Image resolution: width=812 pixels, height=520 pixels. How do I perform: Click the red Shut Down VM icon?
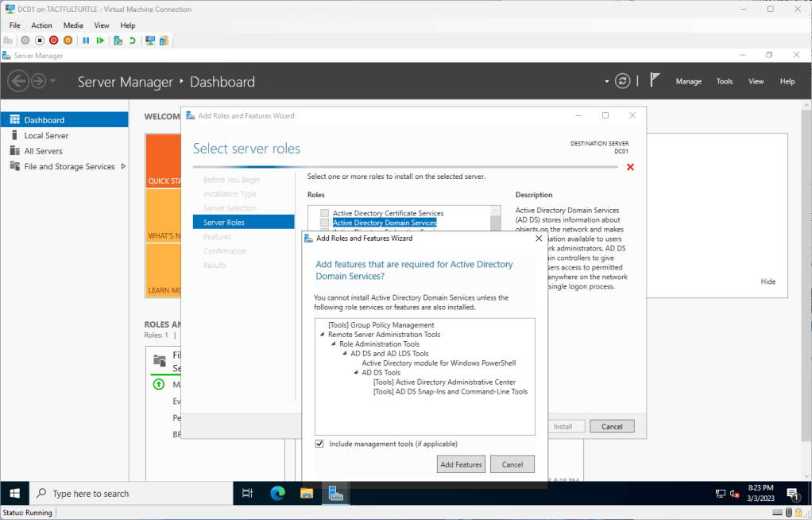tap(53, 41)
